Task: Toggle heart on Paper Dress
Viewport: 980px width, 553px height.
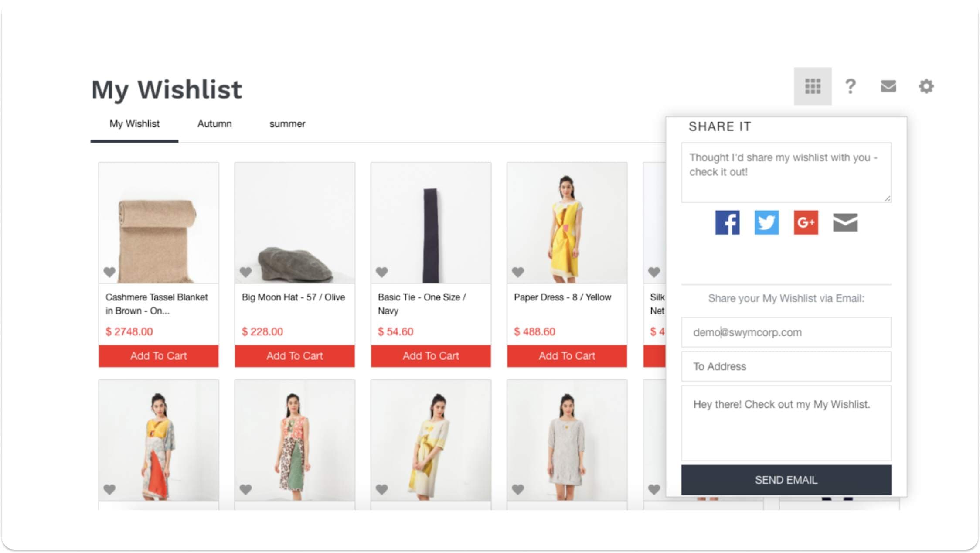Action: pos(517,272)
